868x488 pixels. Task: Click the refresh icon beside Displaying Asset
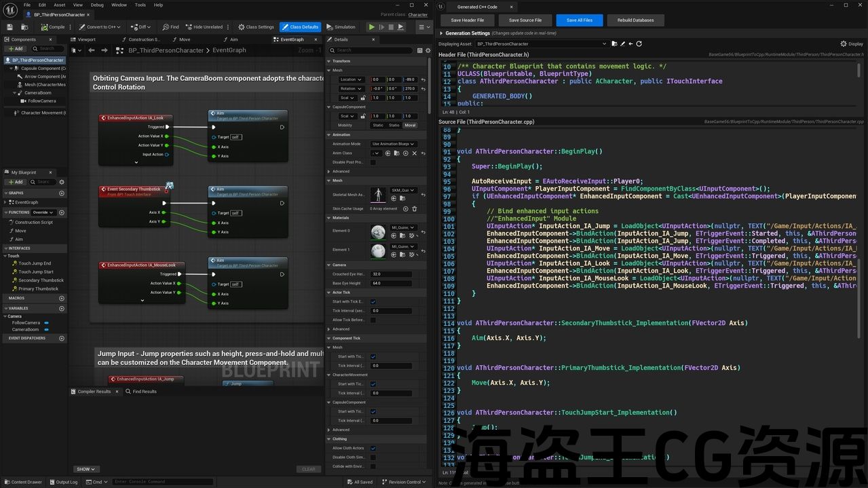pos(639,44)
